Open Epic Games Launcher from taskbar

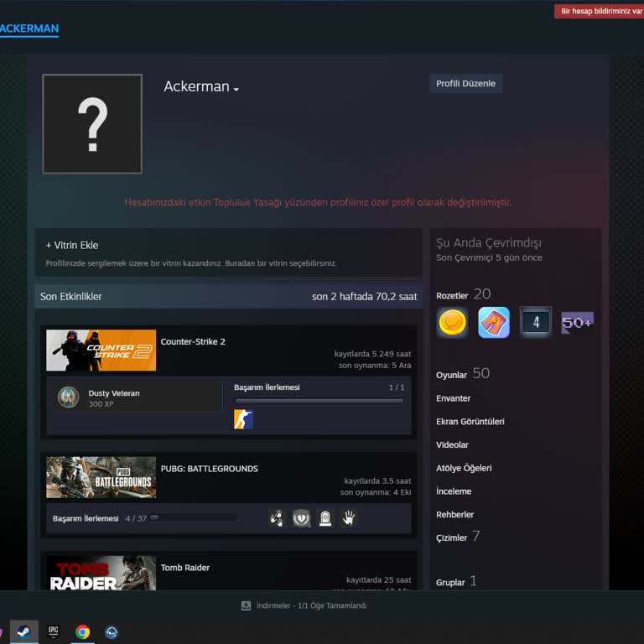pyautogui.click(x=54, y=631)
